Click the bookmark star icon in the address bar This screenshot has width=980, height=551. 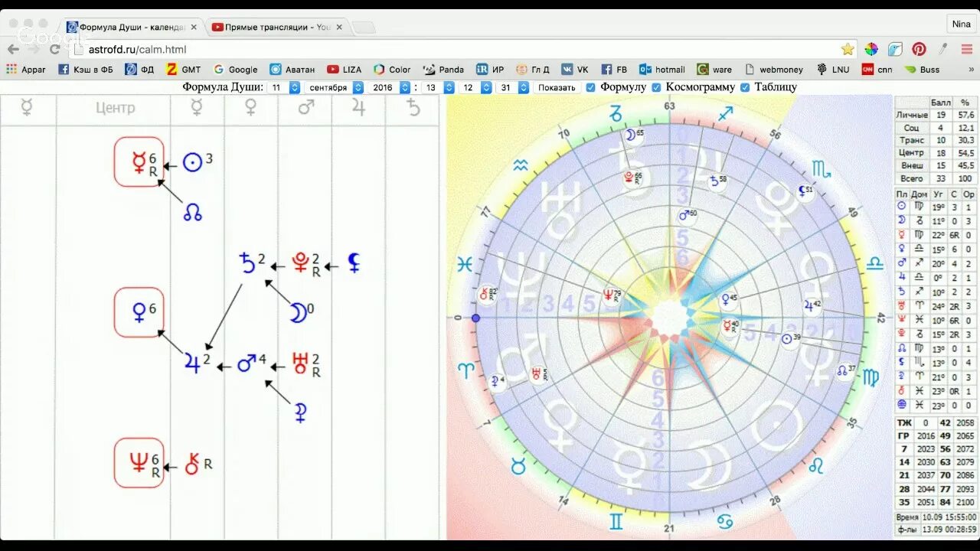848,49
